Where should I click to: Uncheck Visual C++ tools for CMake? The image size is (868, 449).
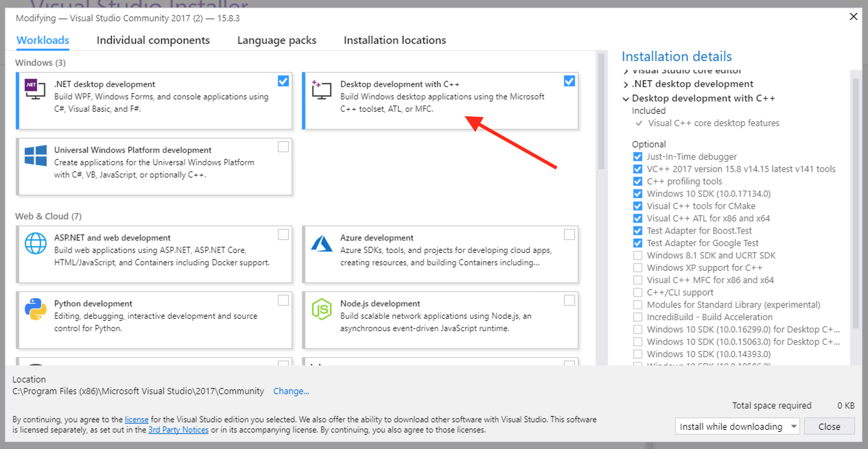coord(637,206)
